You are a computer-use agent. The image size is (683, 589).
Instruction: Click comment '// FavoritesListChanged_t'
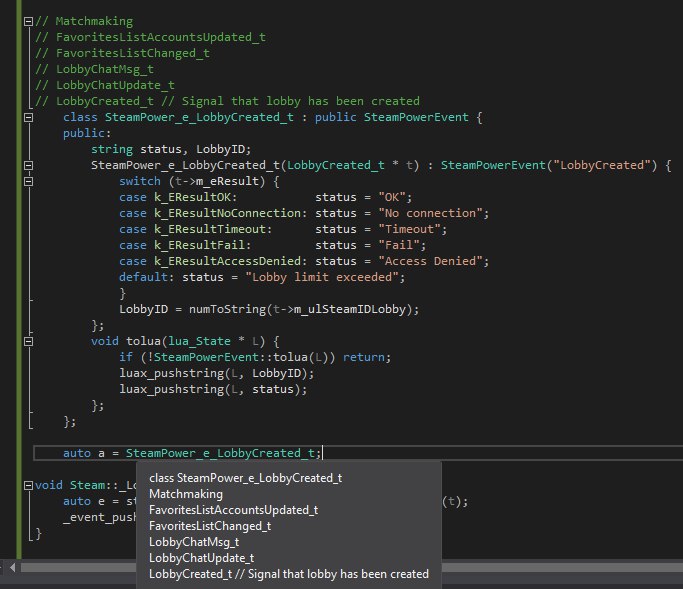tap(122, 53)
